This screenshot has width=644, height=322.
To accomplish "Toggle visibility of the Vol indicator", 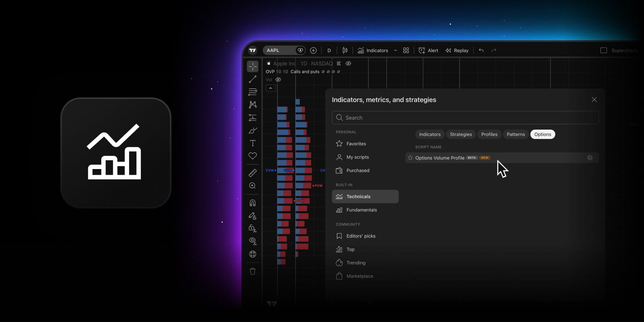I will (x=278, y=80).
